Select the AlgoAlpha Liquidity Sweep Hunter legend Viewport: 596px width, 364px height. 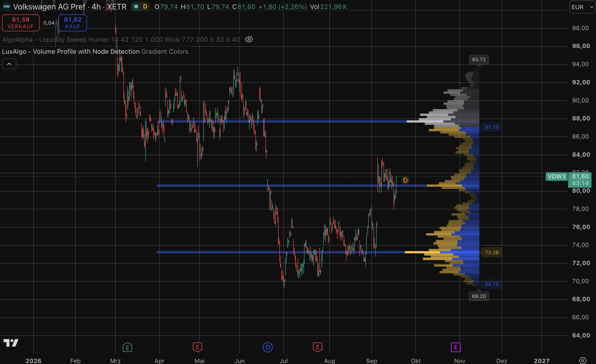(x=121, y=40)
